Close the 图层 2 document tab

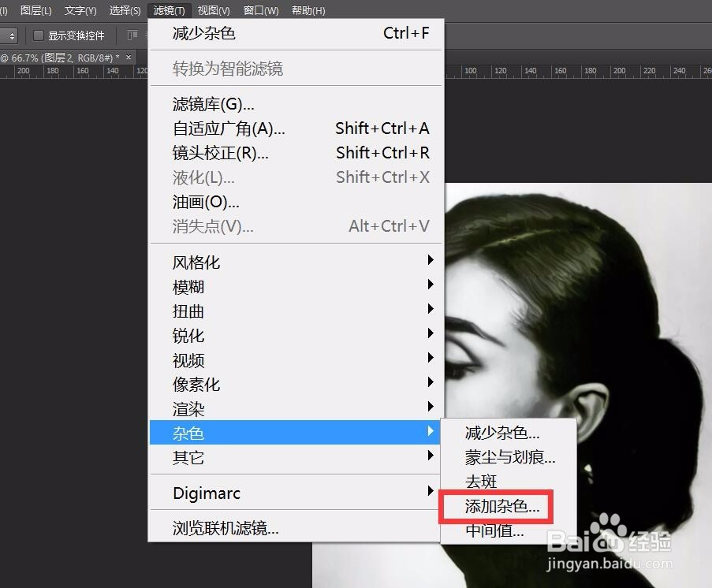(129, 58)
